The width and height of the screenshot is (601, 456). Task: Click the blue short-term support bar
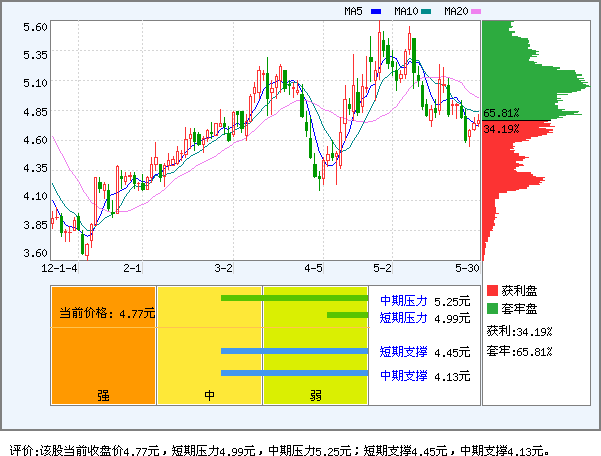pos(295,351)
